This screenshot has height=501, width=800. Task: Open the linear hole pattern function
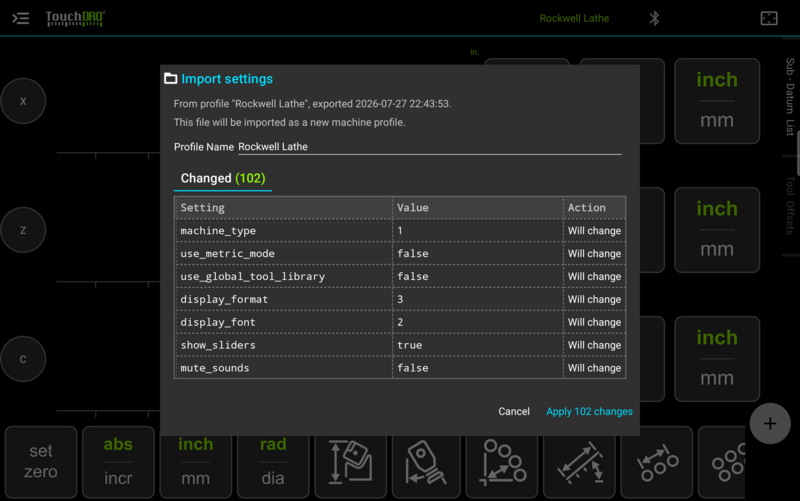click(657, 462)
